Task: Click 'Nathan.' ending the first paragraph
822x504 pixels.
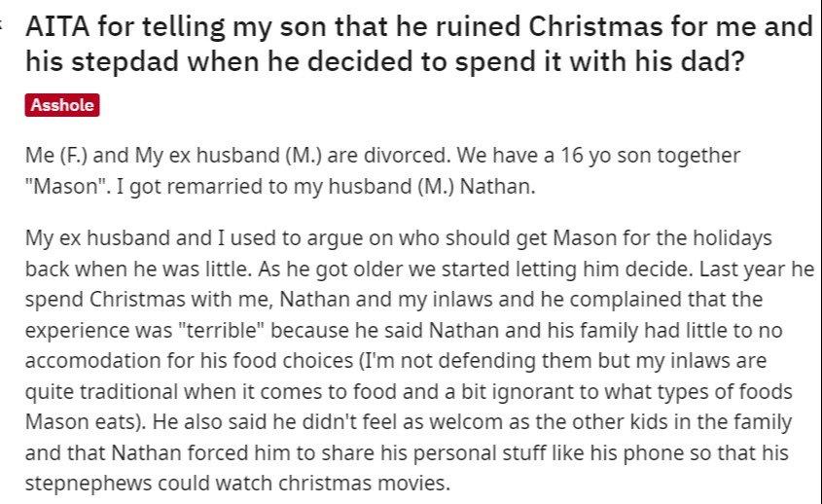Action: [x=497, y=186]
